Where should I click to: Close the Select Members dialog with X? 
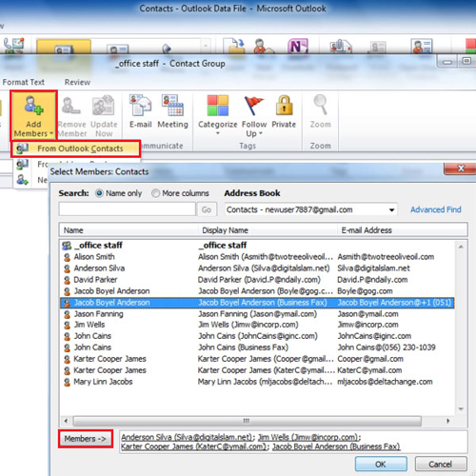(x=461, y=169)
